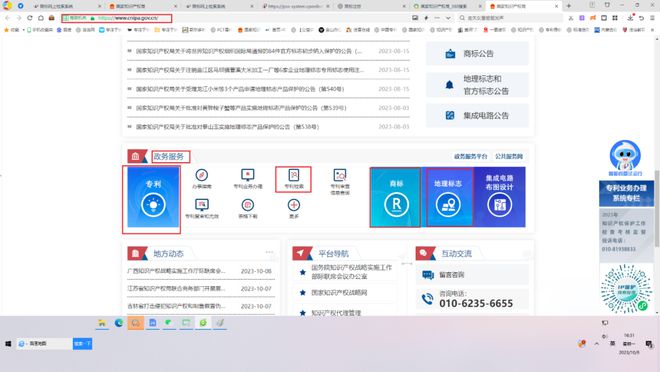The width and height of the screenshot is (660, 372).
Task: Click the 政务服务 section heading
Action: click(169, 157)
